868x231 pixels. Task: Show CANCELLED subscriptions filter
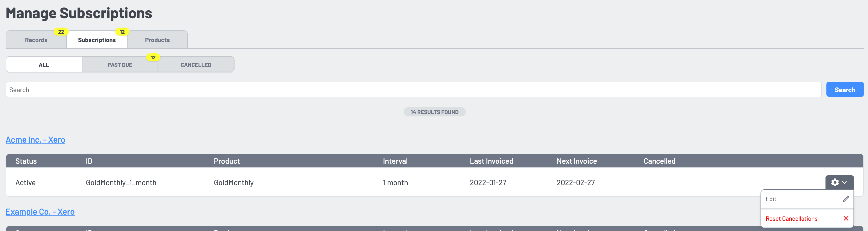[196, 65]
